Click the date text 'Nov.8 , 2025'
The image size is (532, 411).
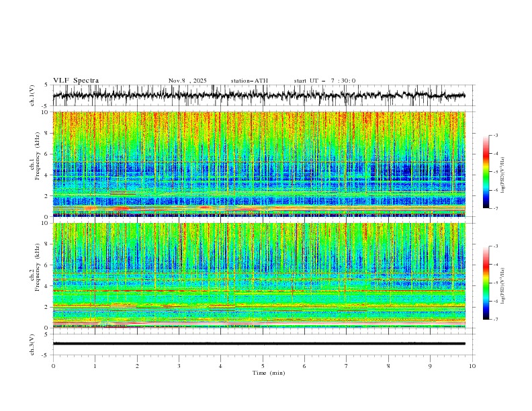[187, 81]
